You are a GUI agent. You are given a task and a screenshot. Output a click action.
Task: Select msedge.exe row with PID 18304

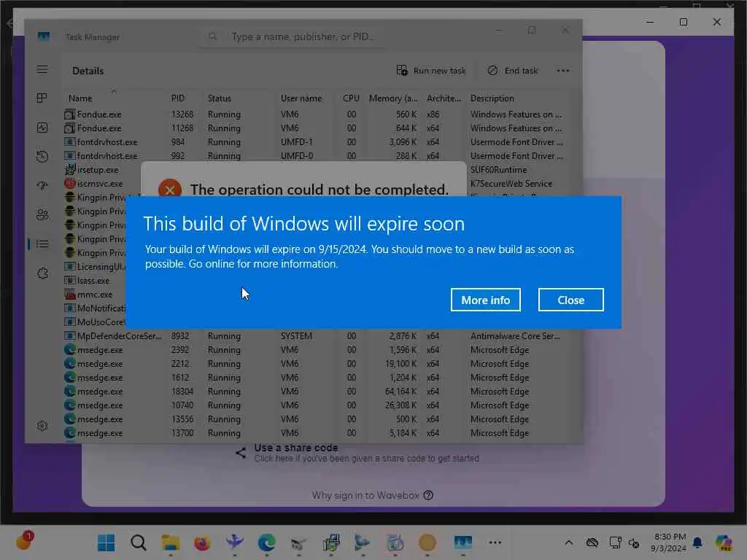[314, 392]
